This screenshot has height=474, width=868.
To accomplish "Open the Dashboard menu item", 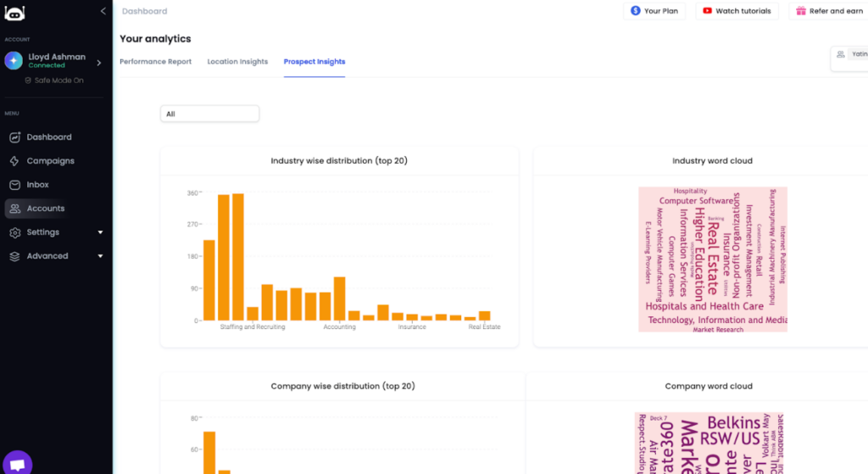I will point(49,137).
